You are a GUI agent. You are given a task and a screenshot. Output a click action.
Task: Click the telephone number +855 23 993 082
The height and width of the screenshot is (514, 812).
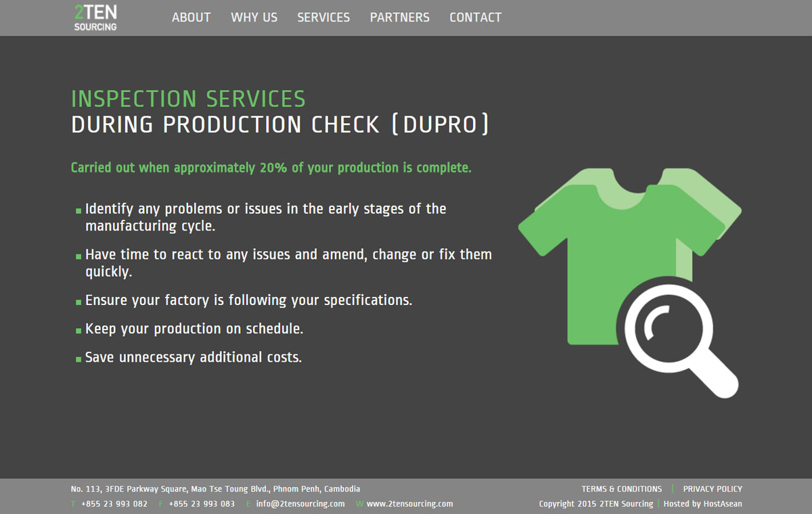coord(114,504)
